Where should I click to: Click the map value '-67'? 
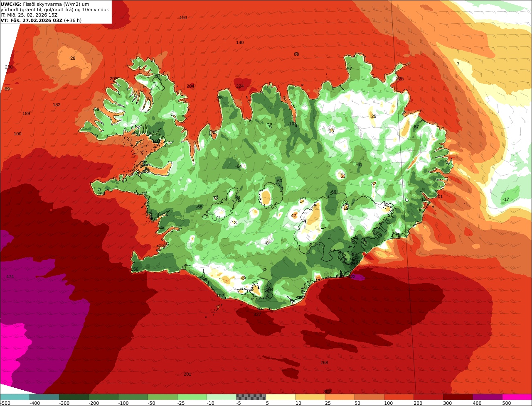(415, 127)
